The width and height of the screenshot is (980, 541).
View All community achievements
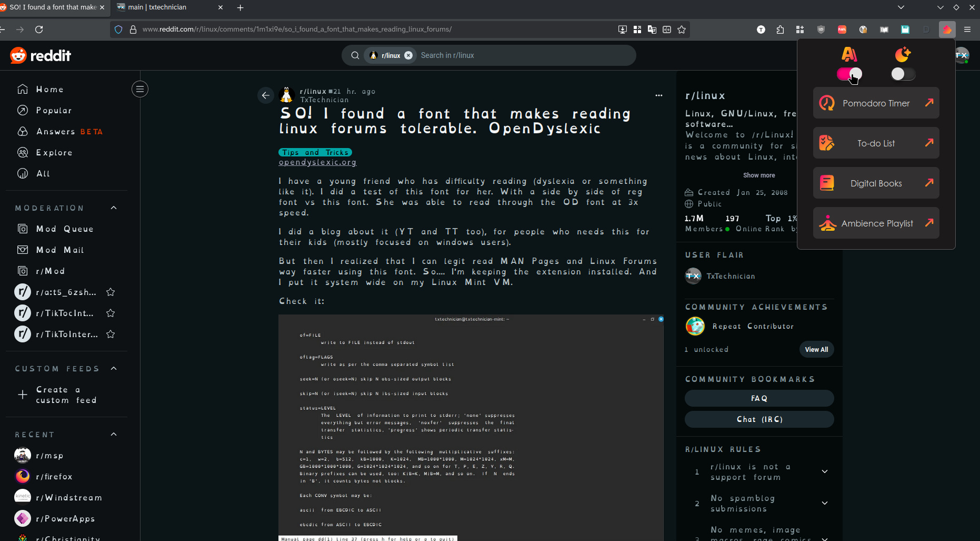click(x=816, y=349)
